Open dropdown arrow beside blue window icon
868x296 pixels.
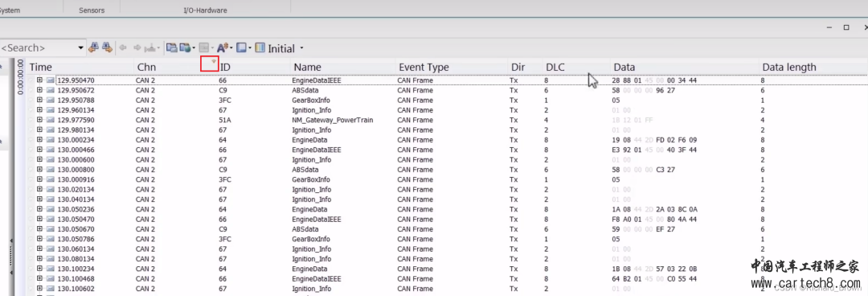(x=250, y=48)
